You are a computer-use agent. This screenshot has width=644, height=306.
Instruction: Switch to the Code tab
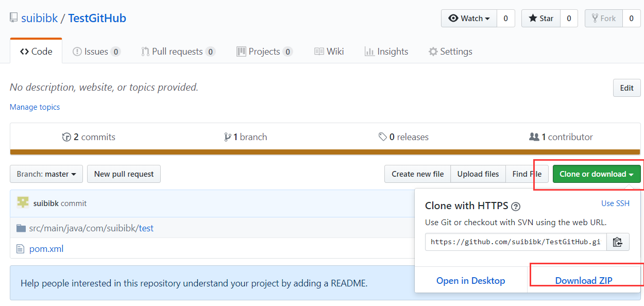pyautogui.click(x=36, y=52)
